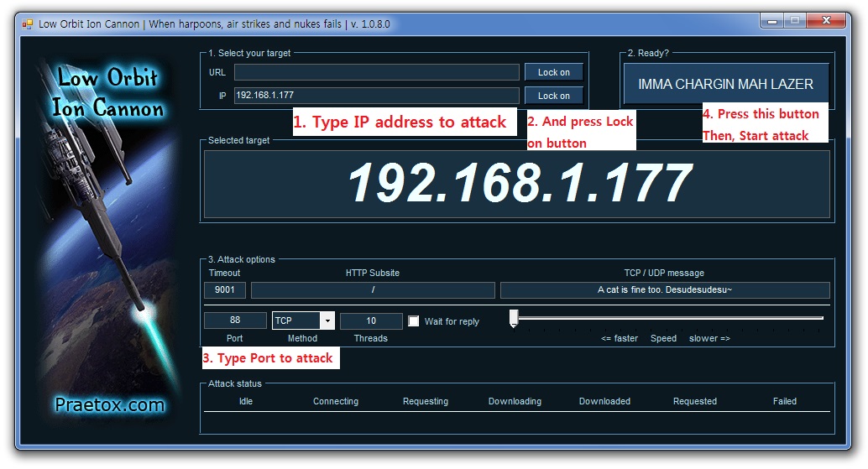
Task: Click the Speed slider handle
Action: [x=514, y=318]
